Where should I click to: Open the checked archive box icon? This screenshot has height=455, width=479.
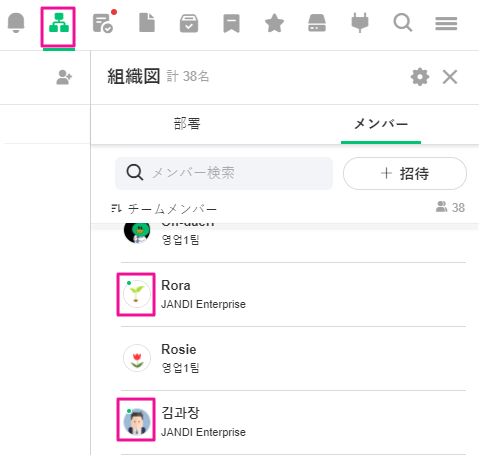tap(189, 23)
